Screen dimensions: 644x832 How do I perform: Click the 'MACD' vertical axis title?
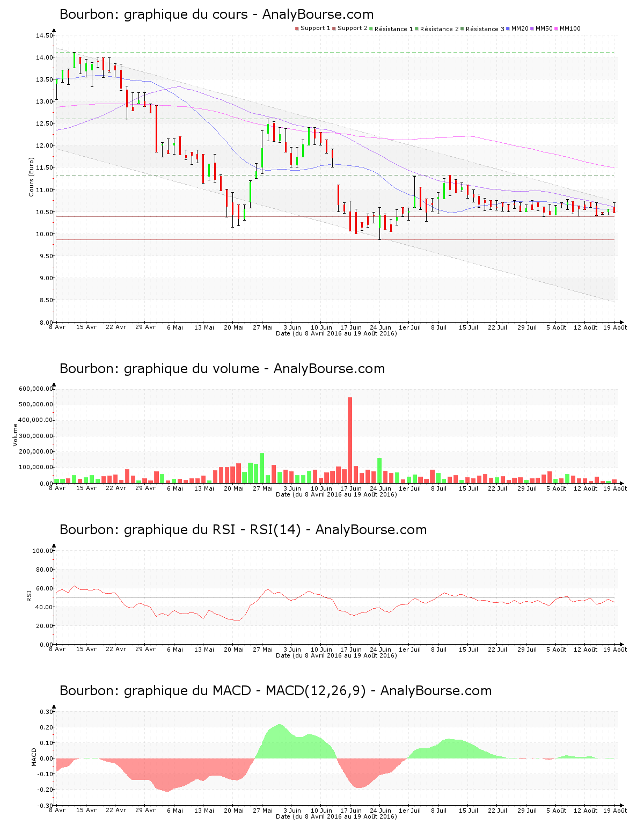[34, 757]
